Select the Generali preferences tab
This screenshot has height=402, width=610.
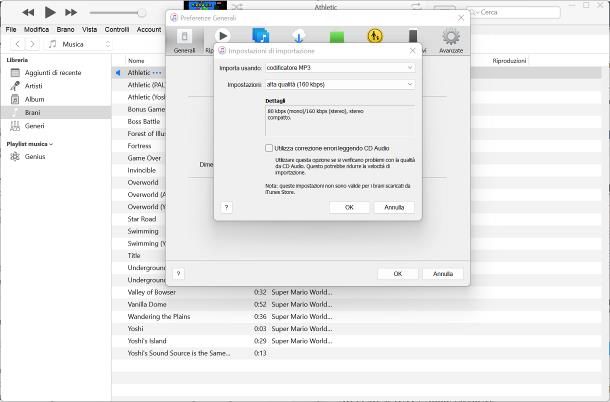[x=184, y=41]
